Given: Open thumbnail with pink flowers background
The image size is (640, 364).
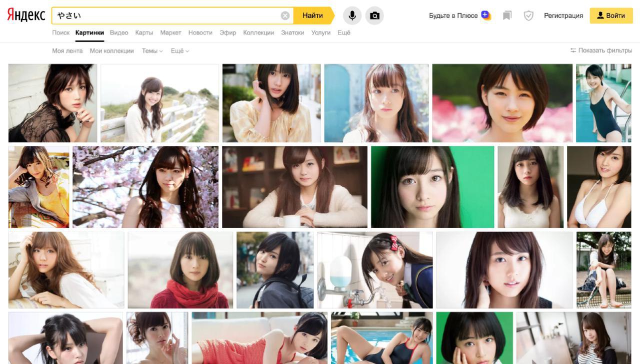Looking at the screenshot, I should click(x=502, y=103).
